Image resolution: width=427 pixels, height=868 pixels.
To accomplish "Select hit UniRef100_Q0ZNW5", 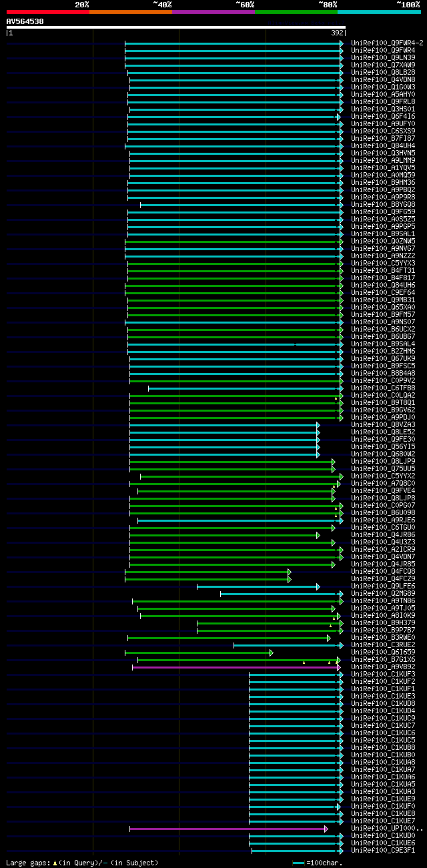I will 383,241.
